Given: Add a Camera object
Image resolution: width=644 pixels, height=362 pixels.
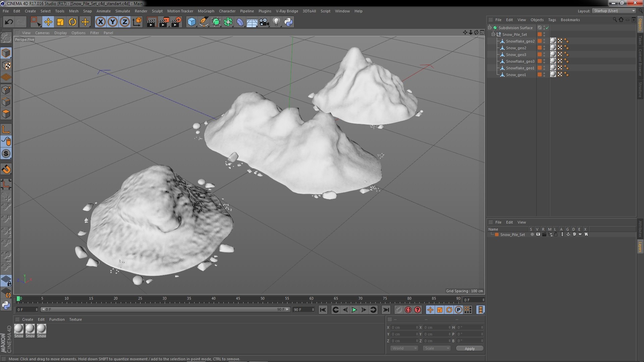Looking at the screenshot, I should pos(264,22).
